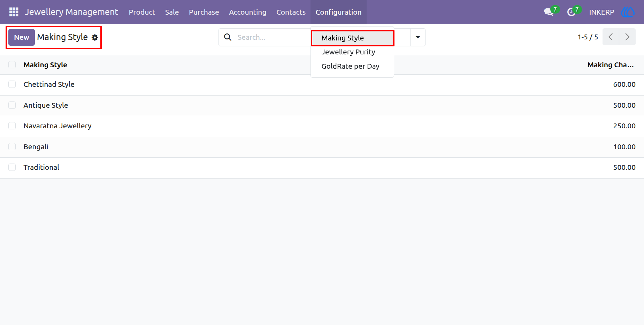Click the Jewellery Management app title
This screenshot has width=644, height=325.
[x=71, y=12]
